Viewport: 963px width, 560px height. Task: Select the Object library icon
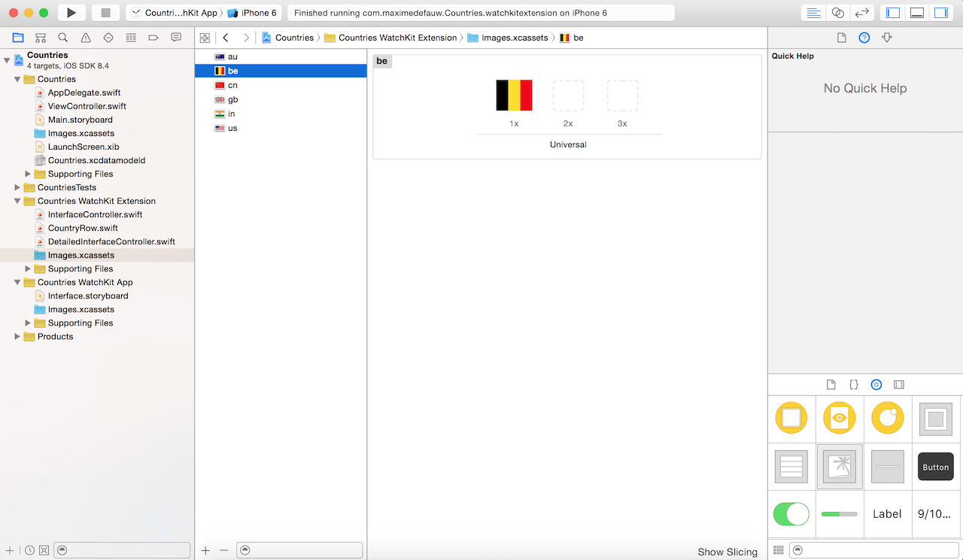876,384
